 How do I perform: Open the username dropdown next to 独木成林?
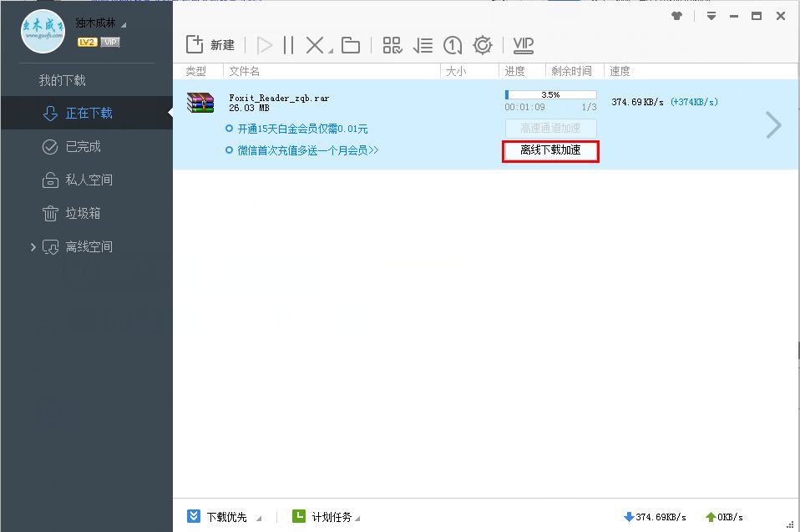(123, 23)
